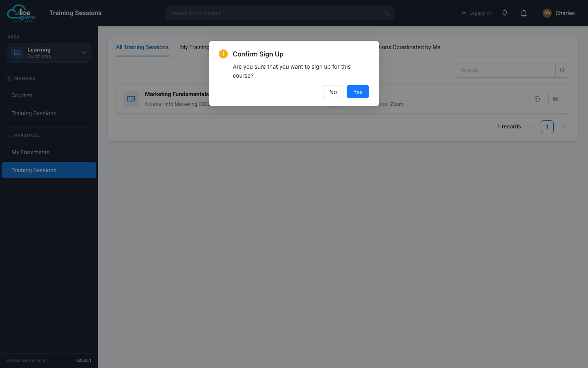The image size is (588, 368).
Task: Confirm sign up with Yes button
Action: pos(358,92)
